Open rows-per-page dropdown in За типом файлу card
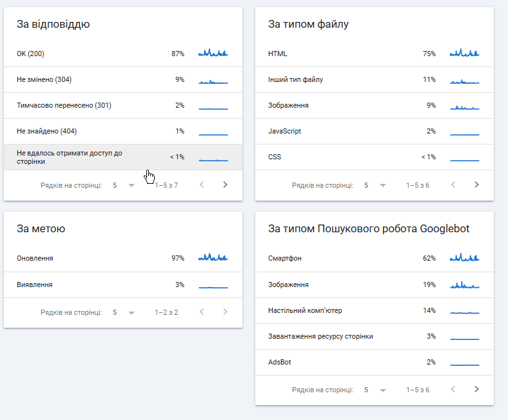Viewport: 508px width, 420px height. [375, 185]
